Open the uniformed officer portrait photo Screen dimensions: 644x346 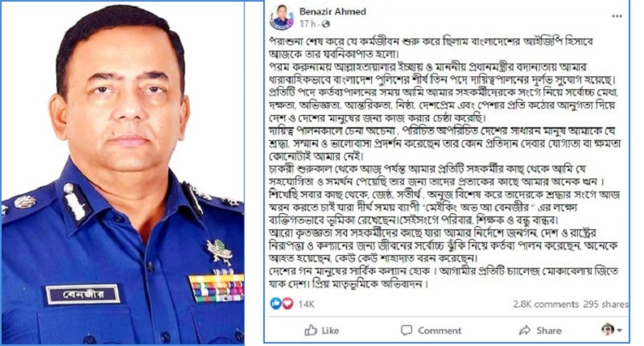122,173
